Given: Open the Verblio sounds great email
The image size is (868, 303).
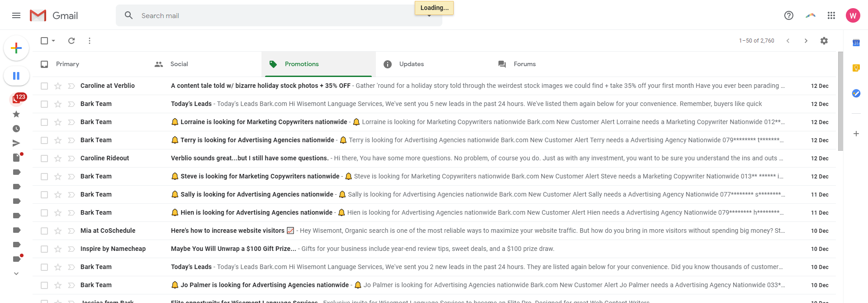Looking at the screenshot, I should 249,158.
